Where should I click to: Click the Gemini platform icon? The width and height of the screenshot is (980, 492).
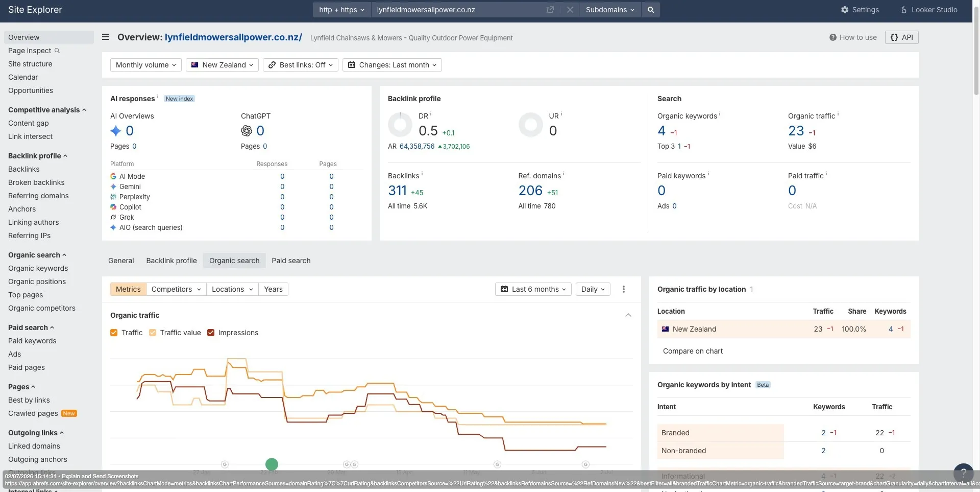[113, 186]
